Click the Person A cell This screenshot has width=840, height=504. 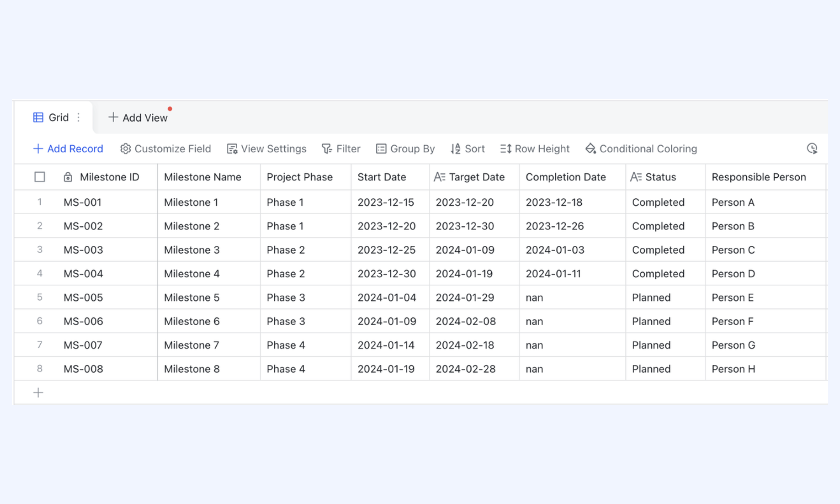pyautogui.click(x=766, y=202)
